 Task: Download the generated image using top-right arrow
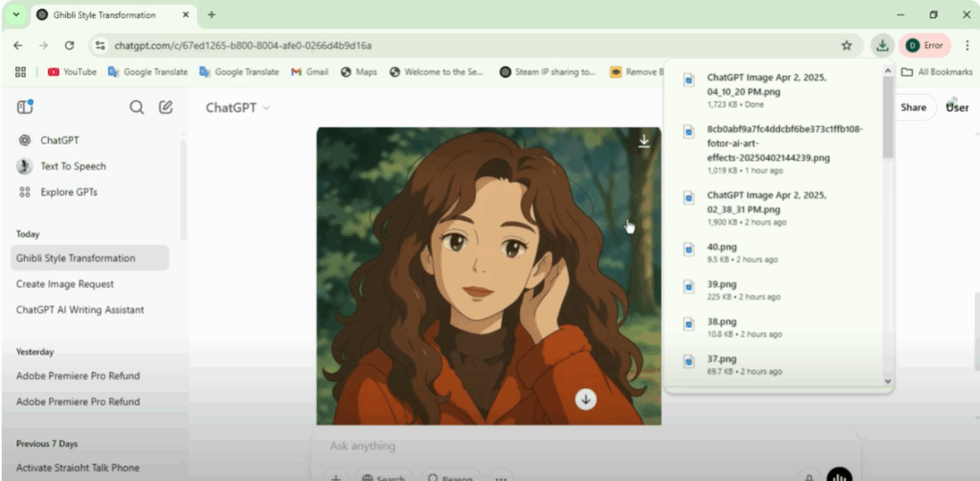click(x=644, y=142)
